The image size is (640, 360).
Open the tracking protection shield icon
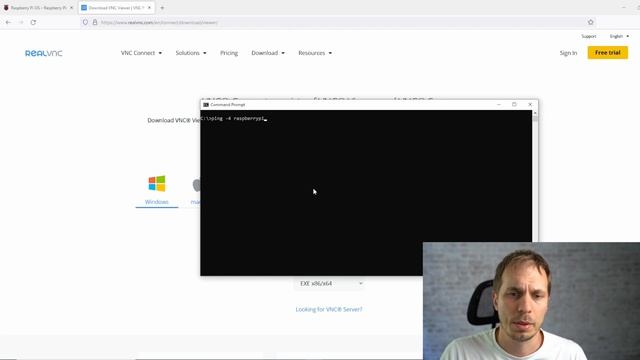point(85,22)
